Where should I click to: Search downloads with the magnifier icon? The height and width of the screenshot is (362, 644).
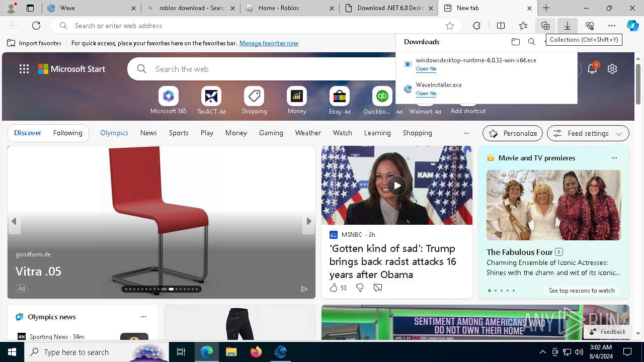pos(532,42)
